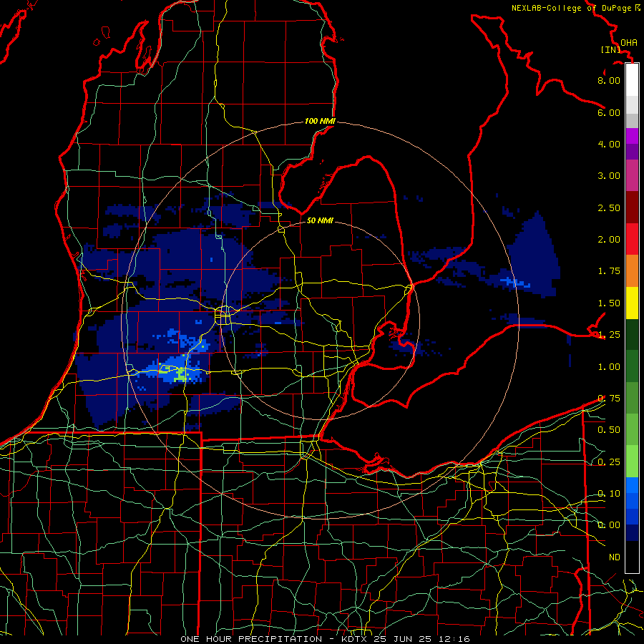Click the 2.50 legend value

click(609, 208)
